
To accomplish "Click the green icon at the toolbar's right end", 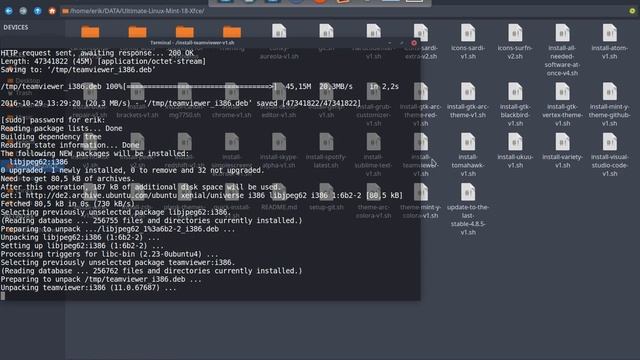I will (x=632, y=11).
